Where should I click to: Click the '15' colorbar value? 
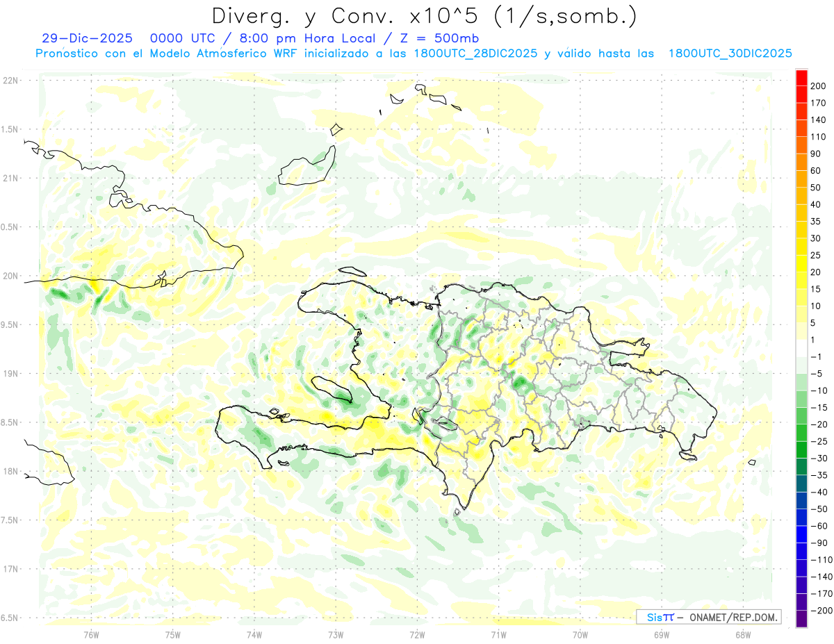pos(816,289)
